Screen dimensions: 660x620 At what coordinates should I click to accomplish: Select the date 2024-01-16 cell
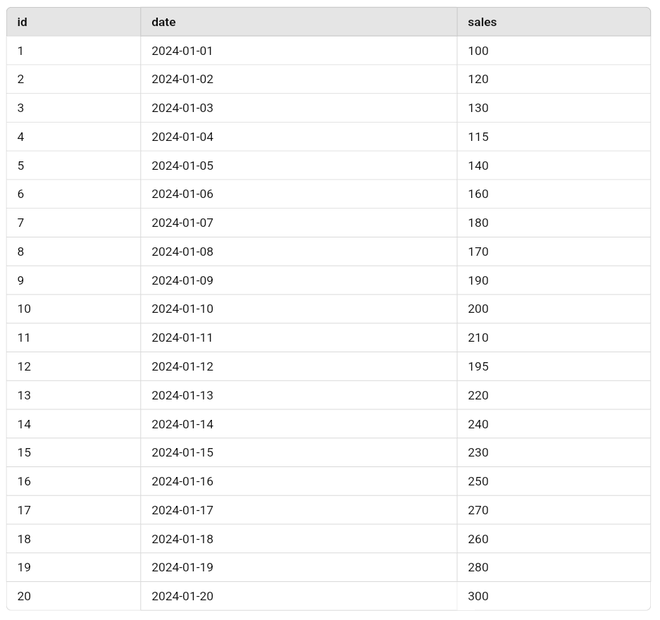coord(182,481)
